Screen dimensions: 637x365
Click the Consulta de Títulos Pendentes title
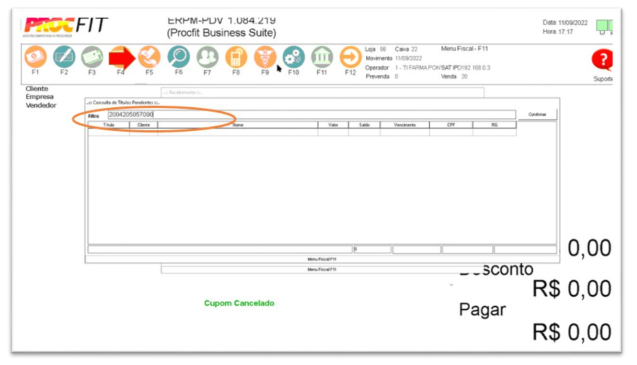click(x=124, y=102)
